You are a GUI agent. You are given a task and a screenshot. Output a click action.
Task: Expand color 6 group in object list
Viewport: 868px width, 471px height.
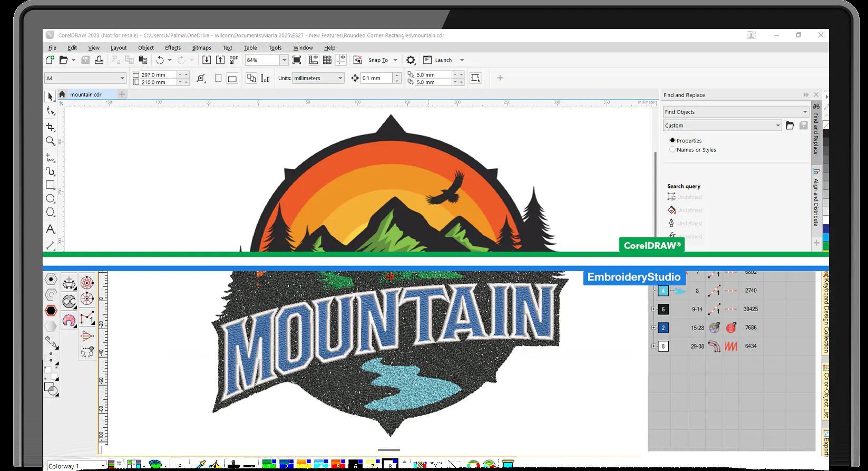point(654,309)
